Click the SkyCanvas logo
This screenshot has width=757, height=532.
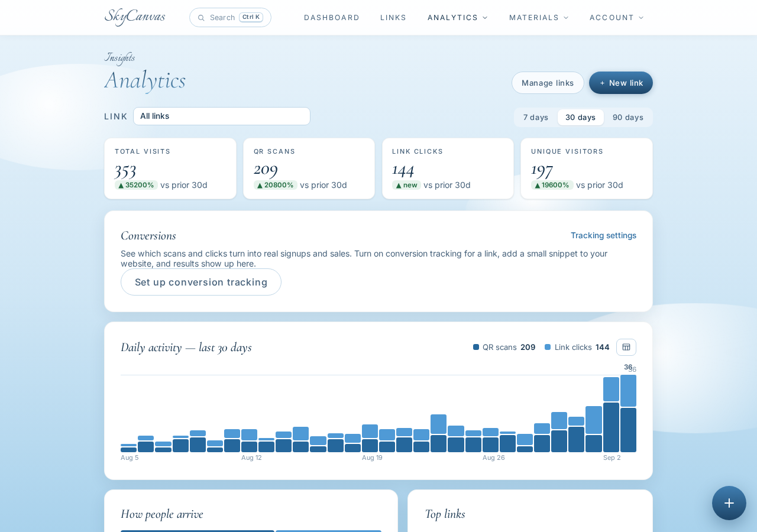pos(135,17)
